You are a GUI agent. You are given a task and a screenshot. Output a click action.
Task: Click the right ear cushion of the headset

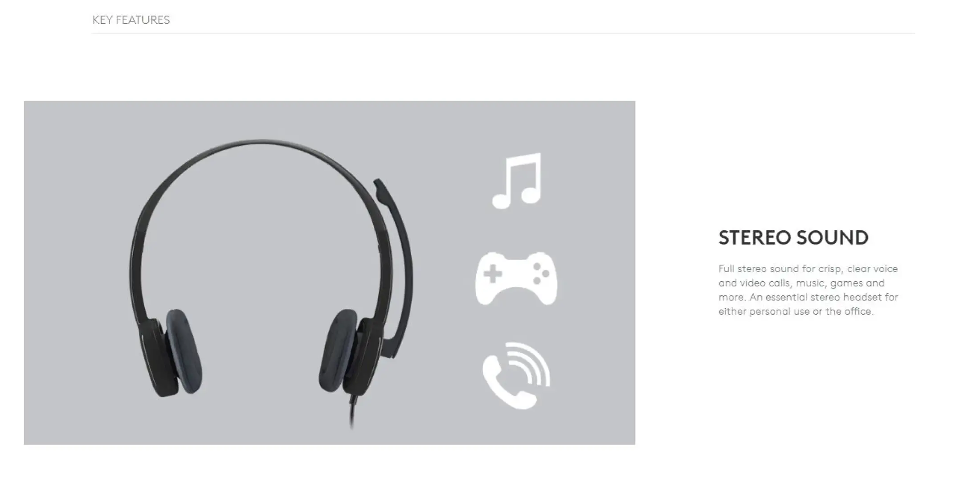pos(337,350)
